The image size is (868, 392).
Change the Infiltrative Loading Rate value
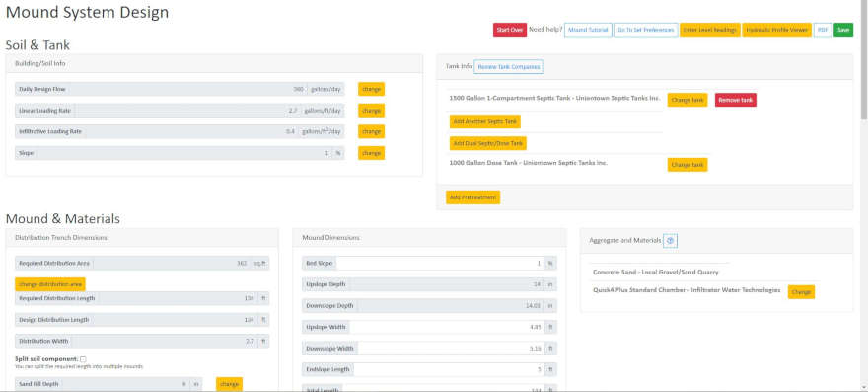click(371, 132)
